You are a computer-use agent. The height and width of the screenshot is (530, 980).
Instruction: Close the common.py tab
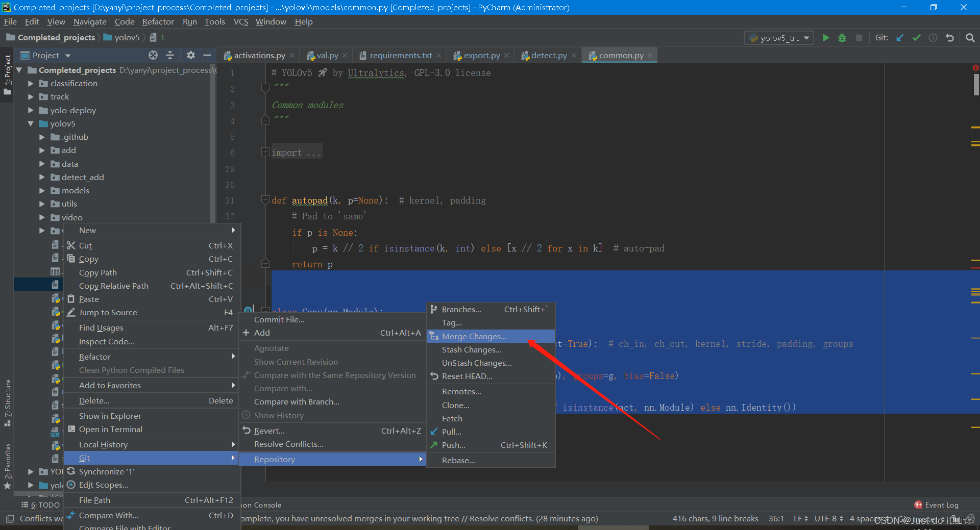[650, 56]
